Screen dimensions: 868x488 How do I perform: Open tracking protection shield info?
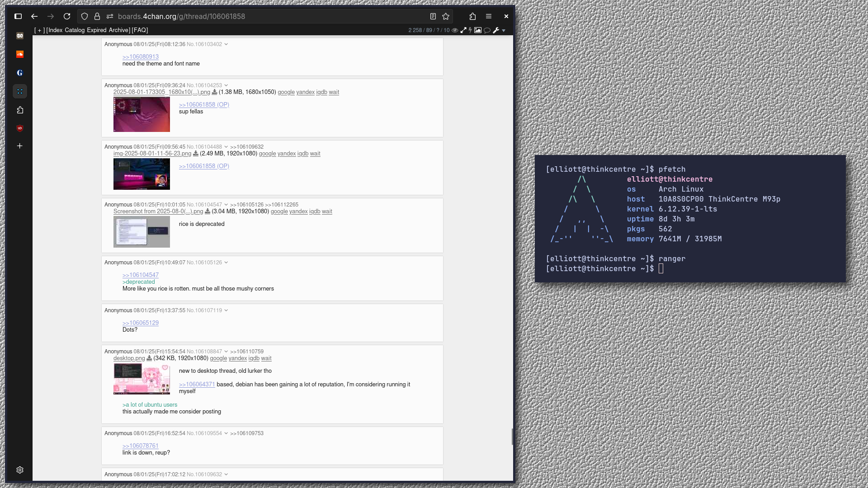[85, 16]
